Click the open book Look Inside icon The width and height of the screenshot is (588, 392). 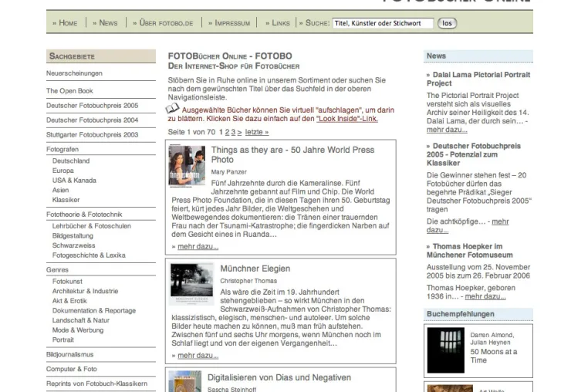[173, 108]
